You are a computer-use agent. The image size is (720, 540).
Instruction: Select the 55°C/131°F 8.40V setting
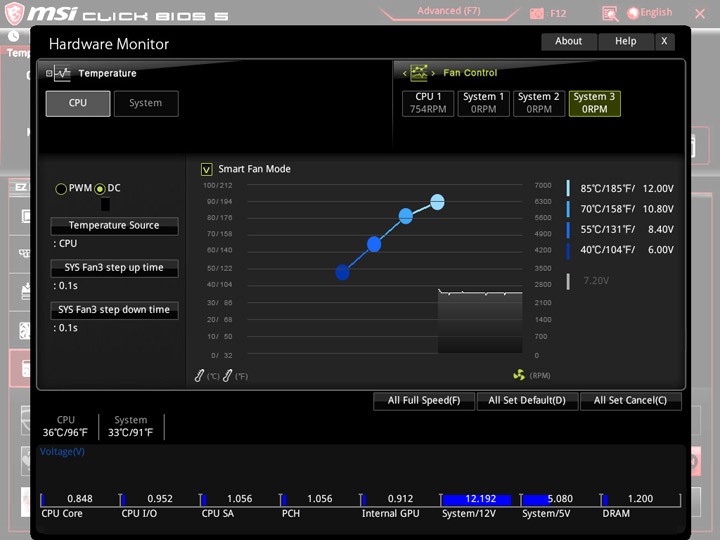click(x=620, y=229)
